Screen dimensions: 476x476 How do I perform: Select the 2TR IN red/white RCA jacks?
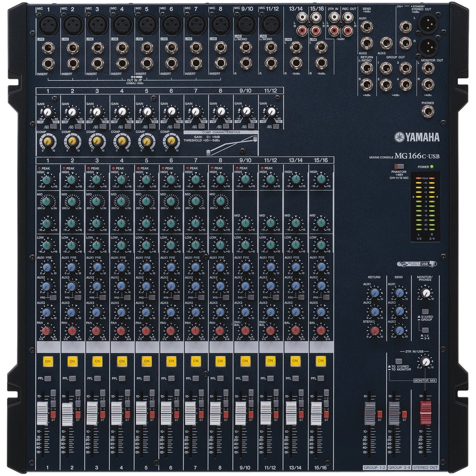click(x=334, y=24)
